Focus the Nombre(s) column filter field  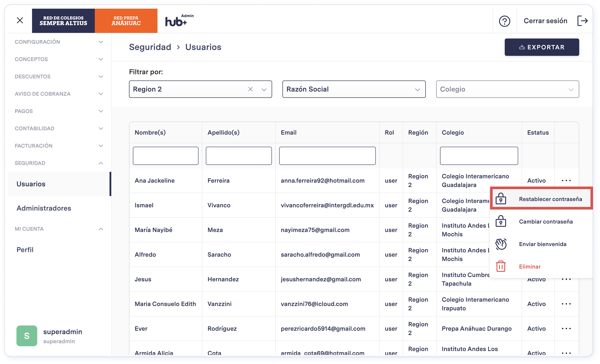[166, 156]
